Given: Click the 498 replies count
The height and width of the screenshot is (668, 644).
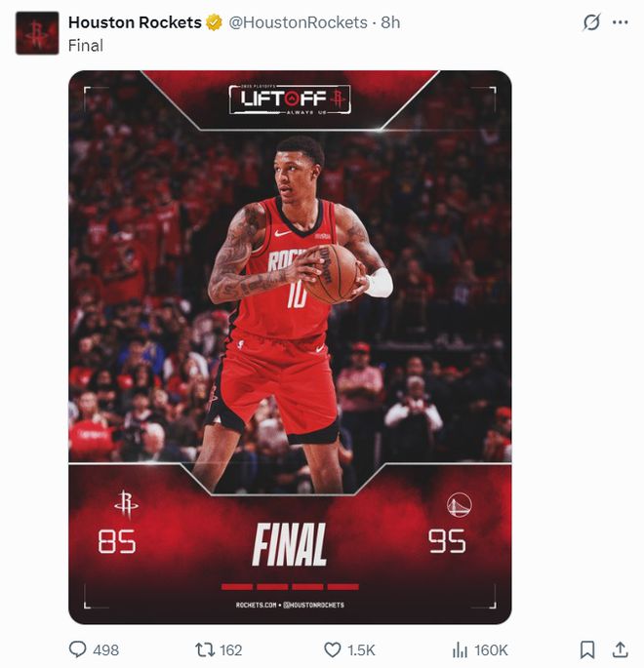Looking at the screenshot, I should click(x=105, y=650).
